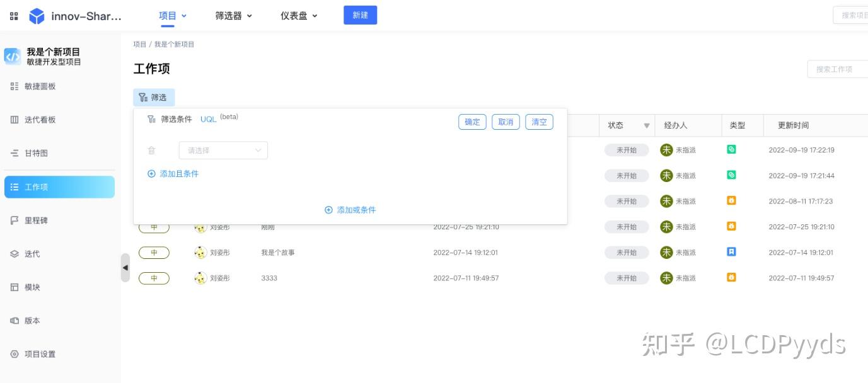Click the orange type icon in the 2022-07-25 row

pyautogui.click(x=731, y=226)
